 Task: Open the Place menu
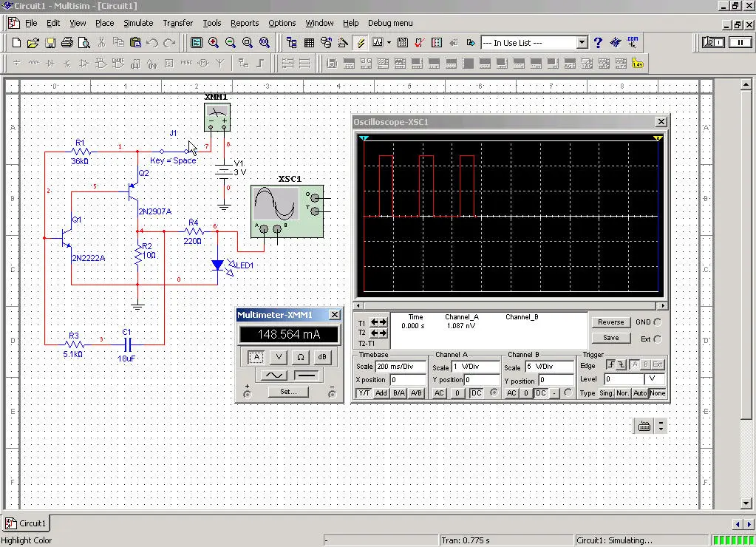[x=105, y=23]
